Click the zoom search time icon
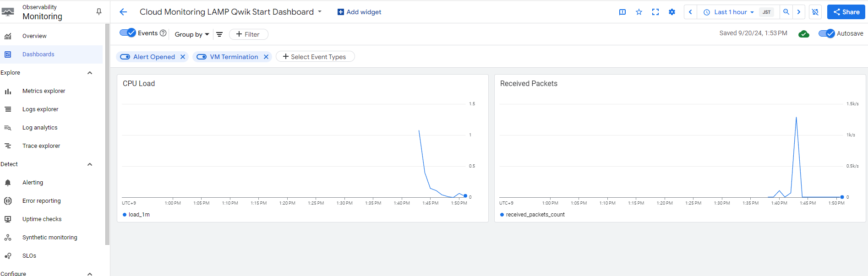The width and height of the screenshot is (868, 276). pos(786,12)
